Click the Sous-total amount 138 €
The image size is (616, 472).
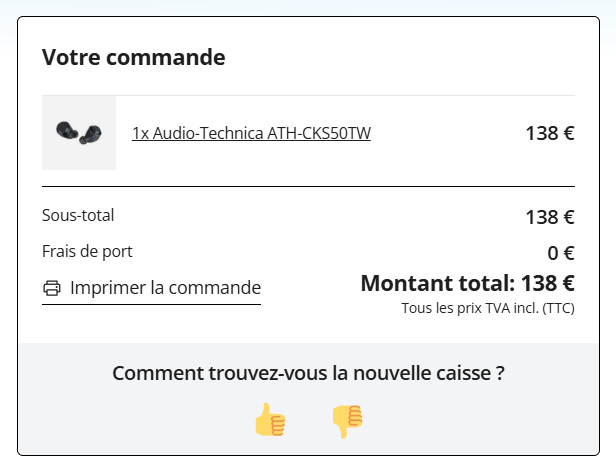click(x=550, y=217)
